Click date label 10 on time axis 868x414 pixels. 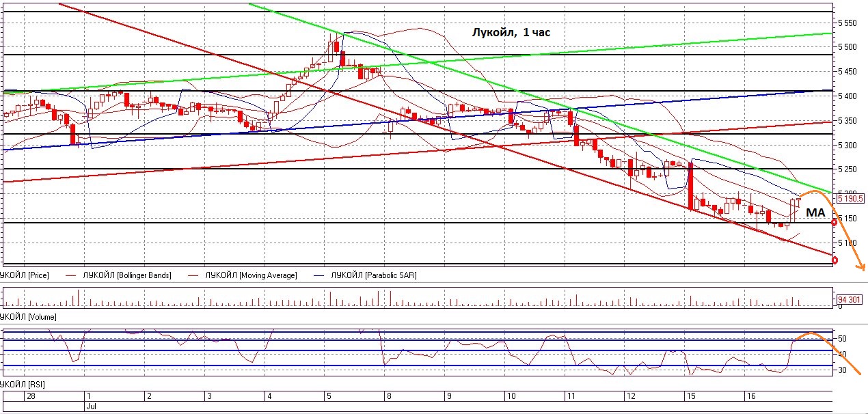click(511, 396)
